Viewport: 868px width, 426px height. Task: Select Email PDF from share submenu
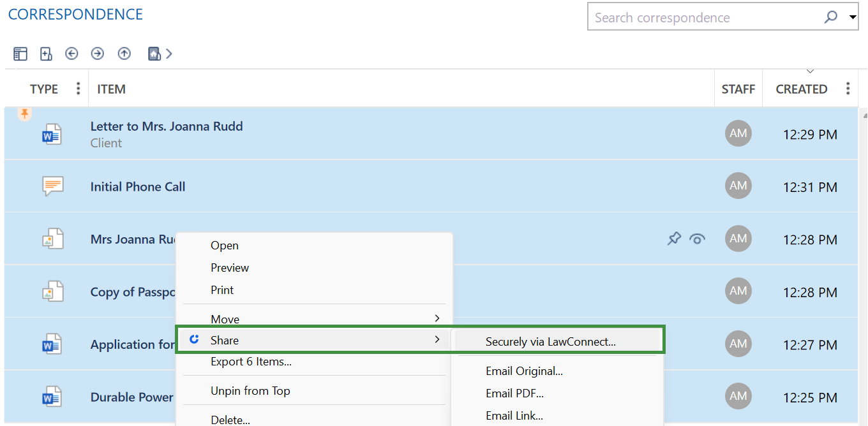click(514, 393)
